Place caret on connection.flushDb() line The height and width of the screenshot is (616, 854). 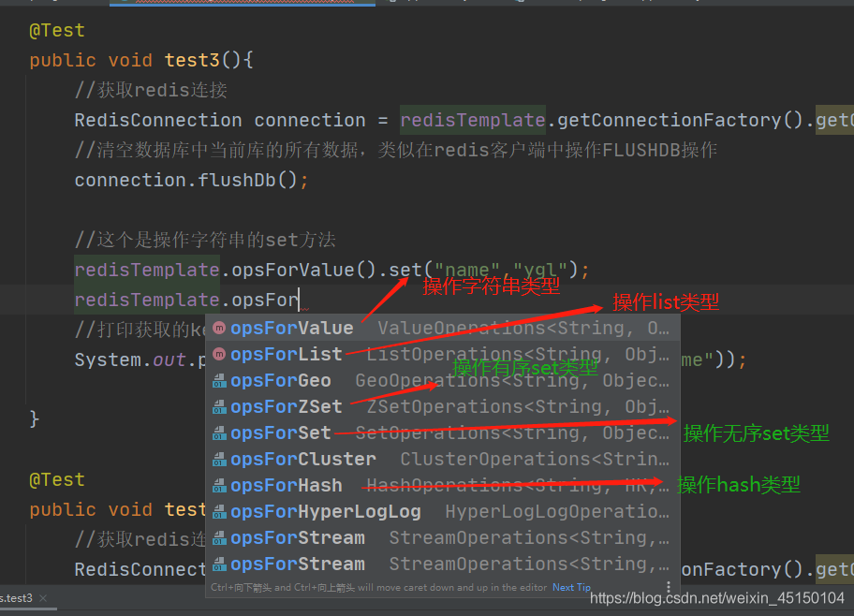coord(191,180)
